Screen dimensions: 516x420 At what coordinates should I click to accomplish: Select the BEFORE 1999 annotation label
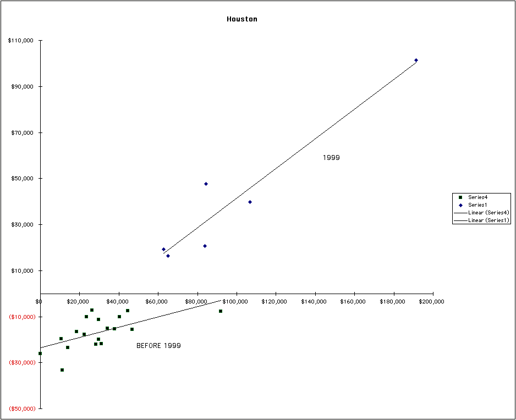[x=158, y=346]
